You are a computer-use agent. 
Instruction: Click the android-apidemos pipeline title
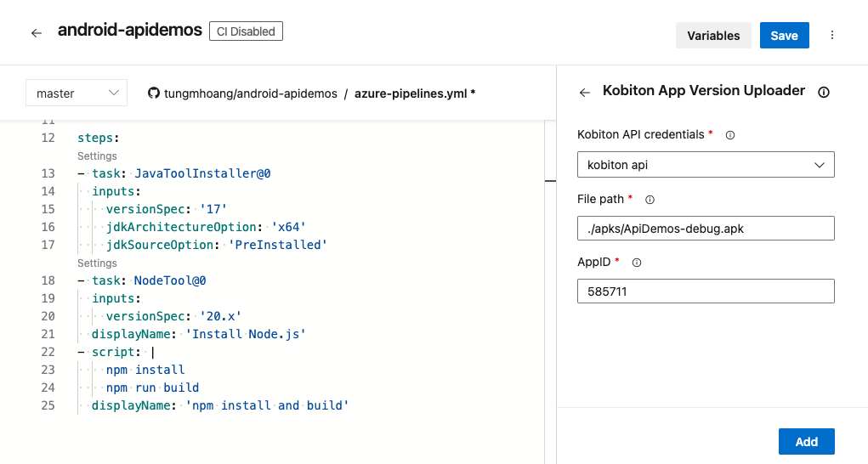point(130,30)
